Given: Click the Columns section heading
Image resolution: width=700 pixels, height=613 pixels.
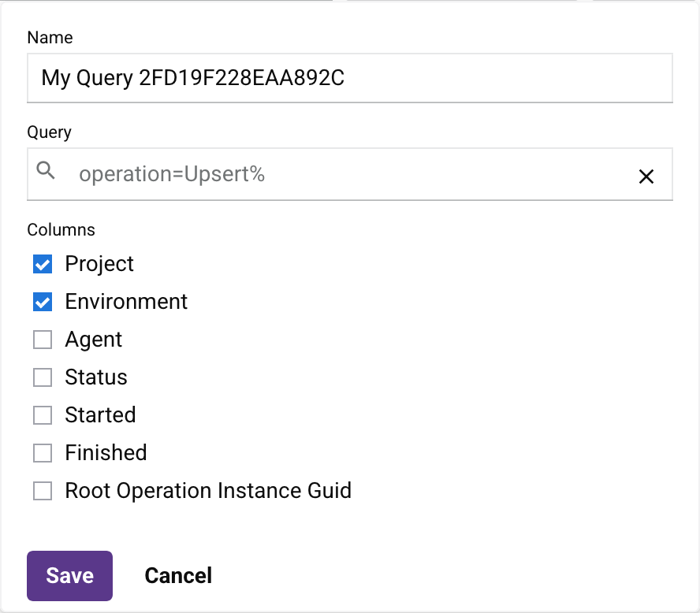Looking at the screenshot, I should (x=61, y=229).
